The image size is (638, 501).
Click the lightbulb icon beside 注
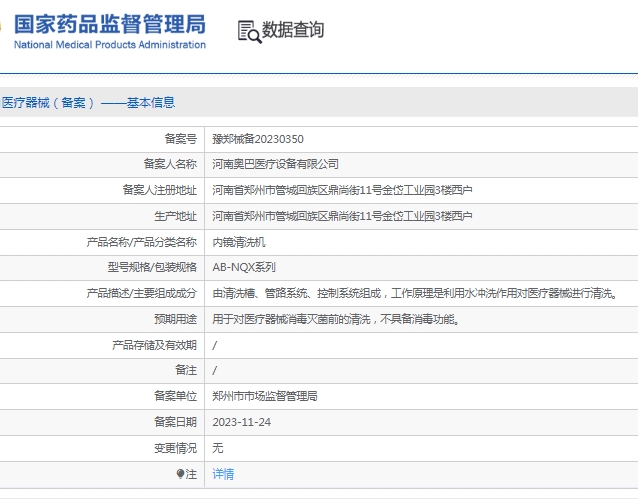(x=180, y=474)
